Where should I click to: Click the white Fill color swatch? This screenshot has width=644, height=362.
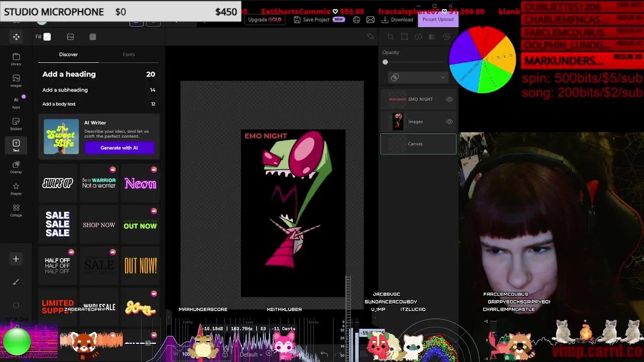tap(47, 37)
